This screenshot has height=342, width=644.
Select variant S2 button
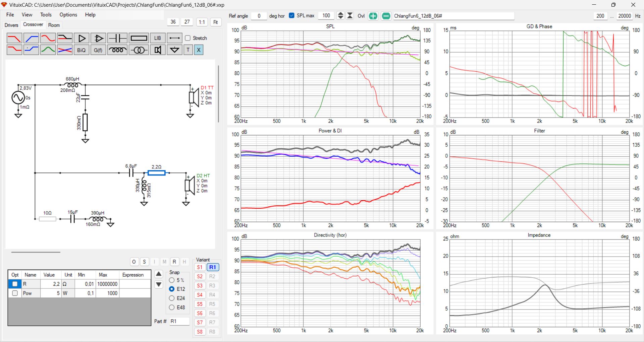click(200, 276)
